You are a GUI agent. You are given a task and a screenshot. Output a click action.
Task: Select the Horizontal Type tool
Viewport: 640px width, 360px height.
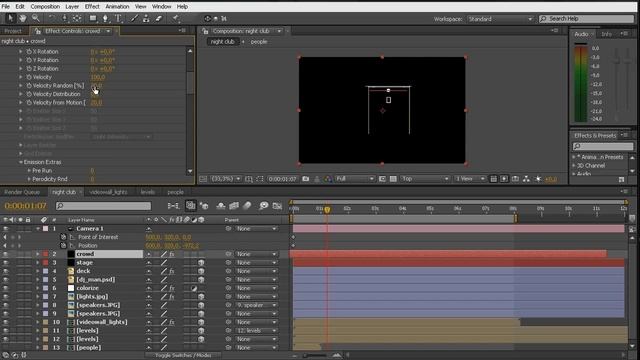[118, 18]
